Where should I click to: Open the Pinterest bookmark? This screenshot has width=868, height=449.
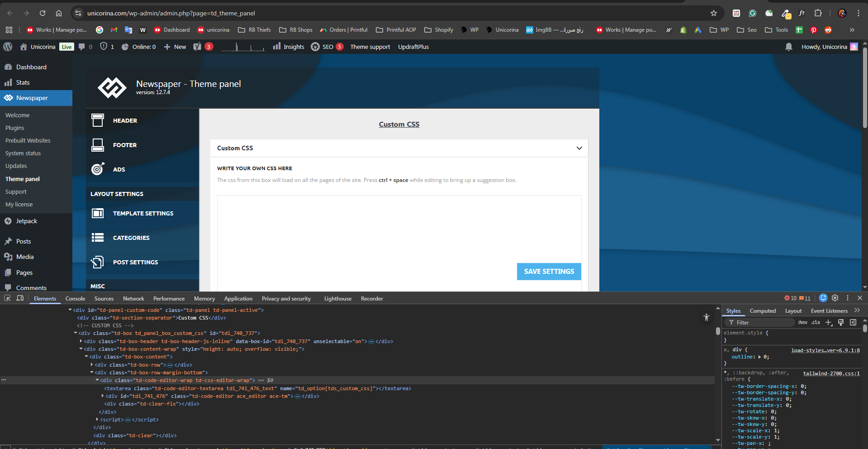[814, 30]
